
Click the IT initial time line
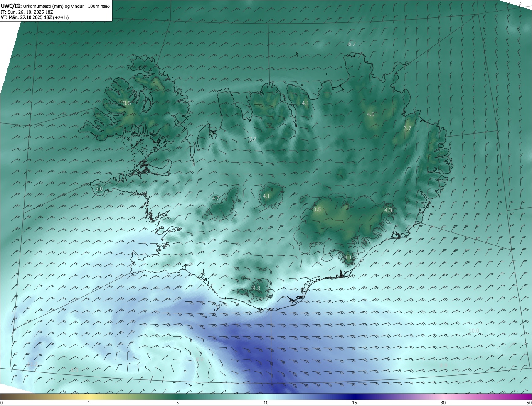coord(27,12)
